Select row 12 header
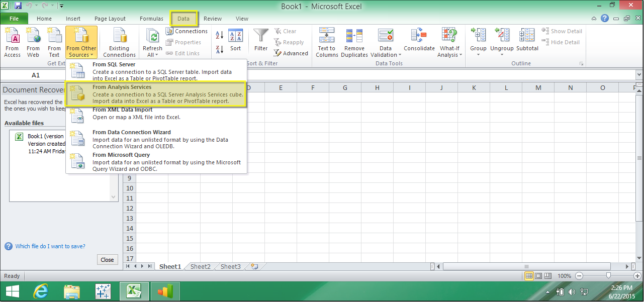 tap(130, 208)
